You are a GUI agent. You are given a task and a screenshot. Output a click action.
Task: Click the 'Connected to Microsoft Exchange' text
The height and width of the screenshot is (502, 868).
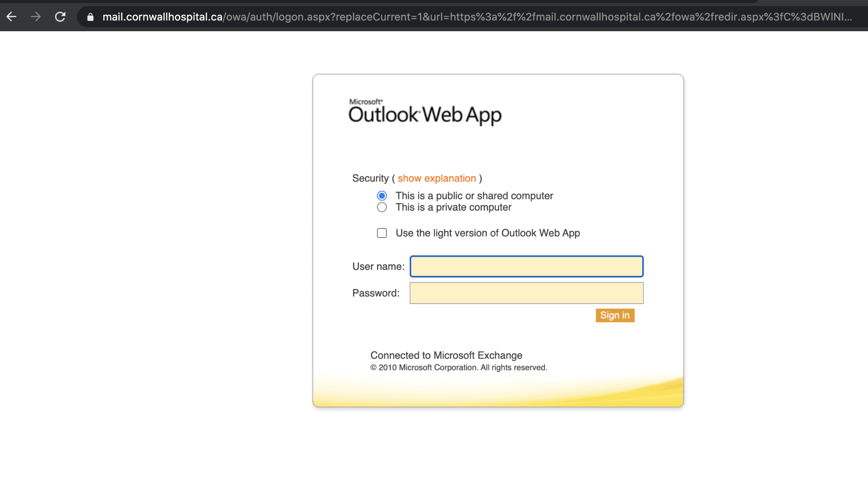446,356
